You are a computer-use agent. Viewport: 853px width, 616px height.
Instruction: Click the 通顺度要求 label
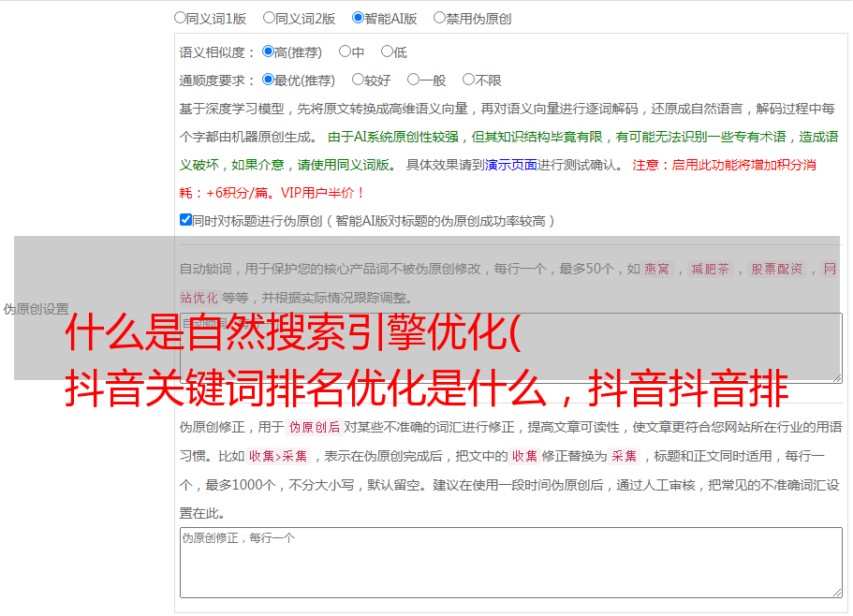(216, 81)
